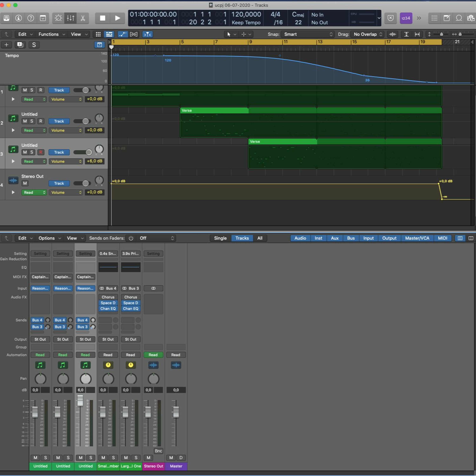The width and height of the screenshot is (476, 476).
Task: Open the Scissors editors icon
Action: tap(83, 18)
